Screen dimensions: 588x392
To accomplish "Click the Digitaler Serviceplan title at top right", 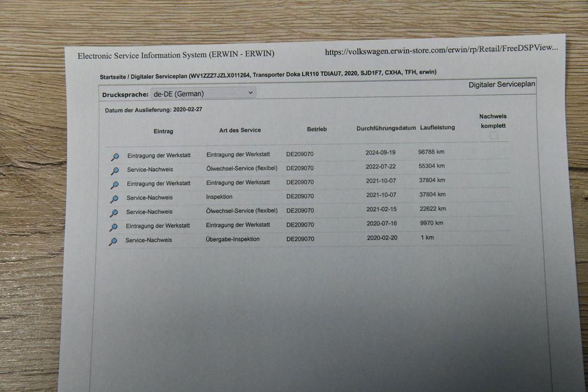I will coord(501,84).
